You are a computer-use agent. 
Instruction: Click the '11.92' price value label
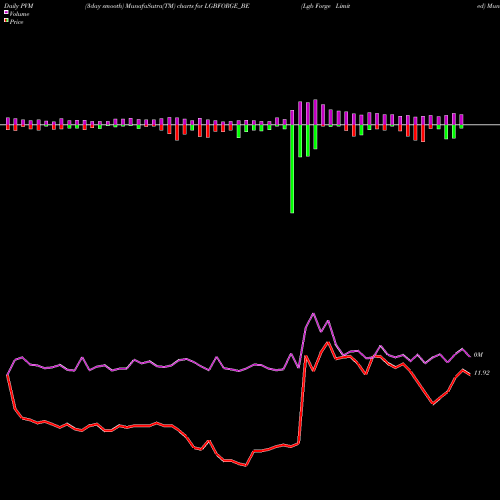click(482, 373)
